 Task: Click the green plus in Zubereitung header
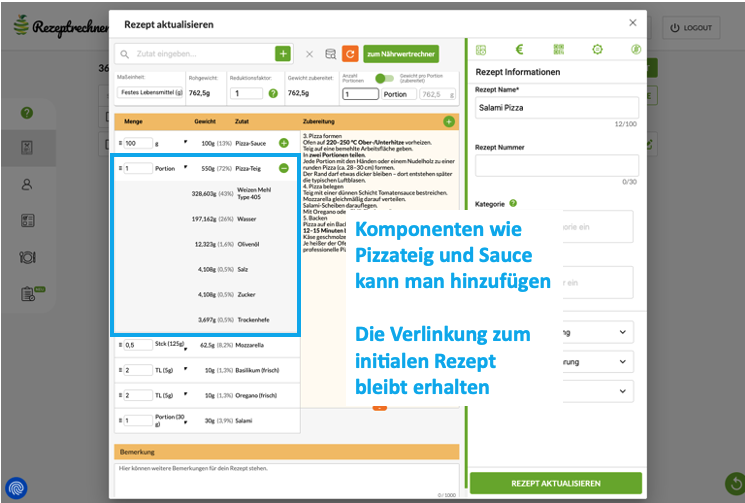(x=449, y=121)
